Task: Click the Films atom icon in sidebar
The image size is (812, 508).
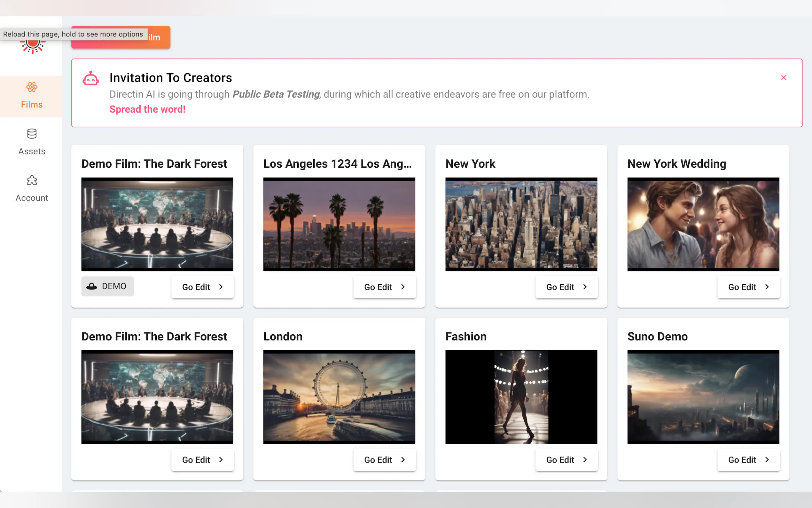Action: click(32, 87)
